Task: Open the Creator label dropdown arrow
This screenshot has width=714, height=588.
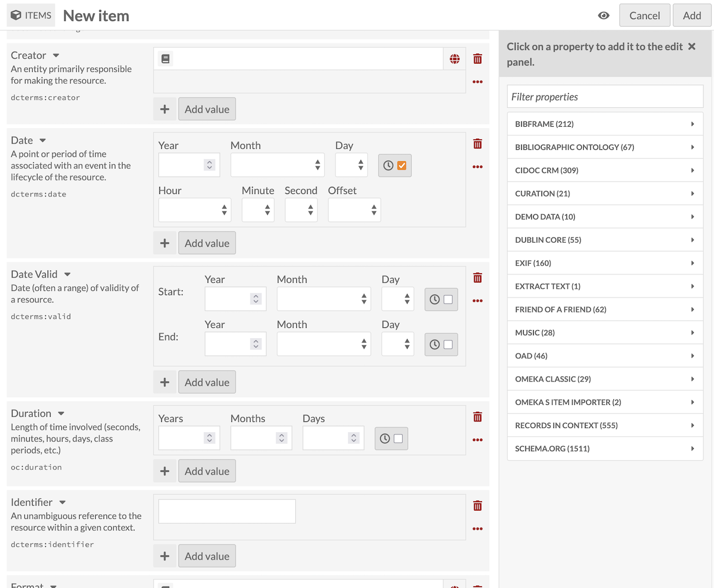Action: [x=56, y=55]
